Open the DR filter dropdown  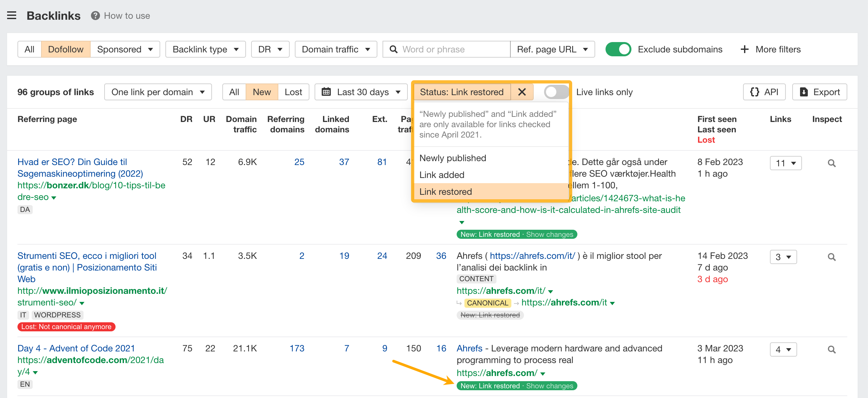pos(270,50)
